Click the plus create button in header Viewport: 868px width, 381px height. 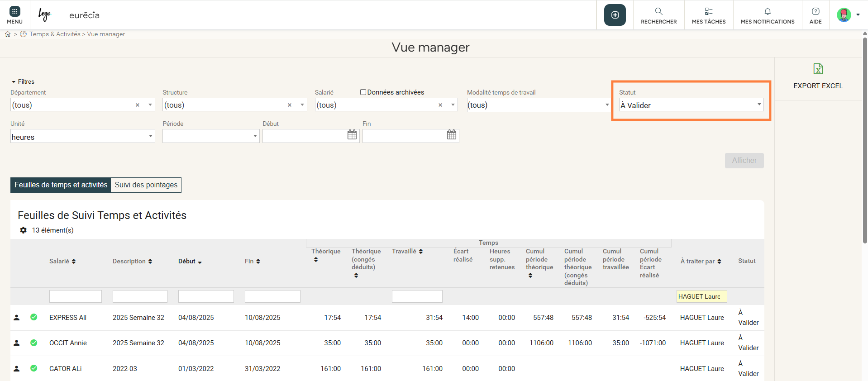615,15
